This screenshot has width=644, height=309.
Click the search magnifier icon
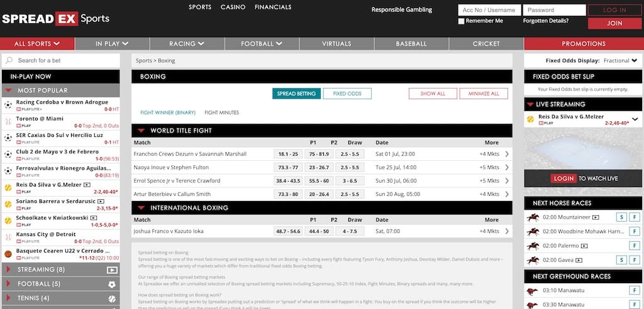[x=9, y=60]
